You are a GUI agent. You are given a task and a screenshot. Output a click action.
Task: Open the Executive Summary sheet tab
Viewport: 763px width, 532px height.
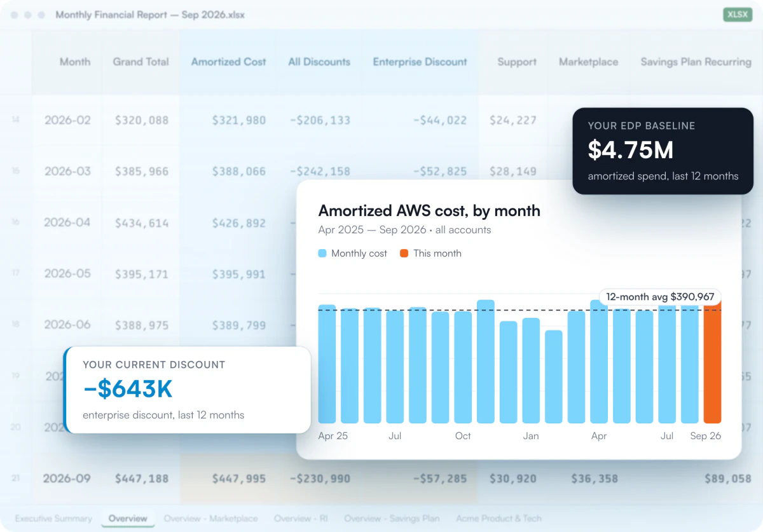(53, 519)
